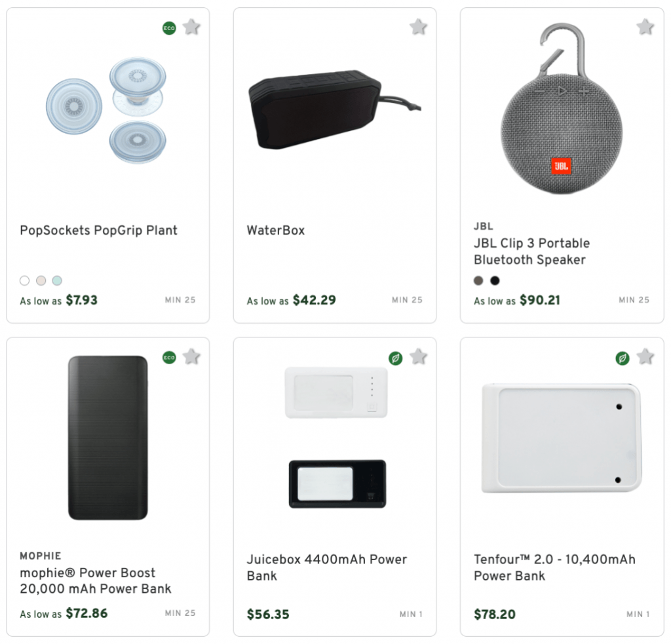Open the WaterBox product title link

click(275, 230)
